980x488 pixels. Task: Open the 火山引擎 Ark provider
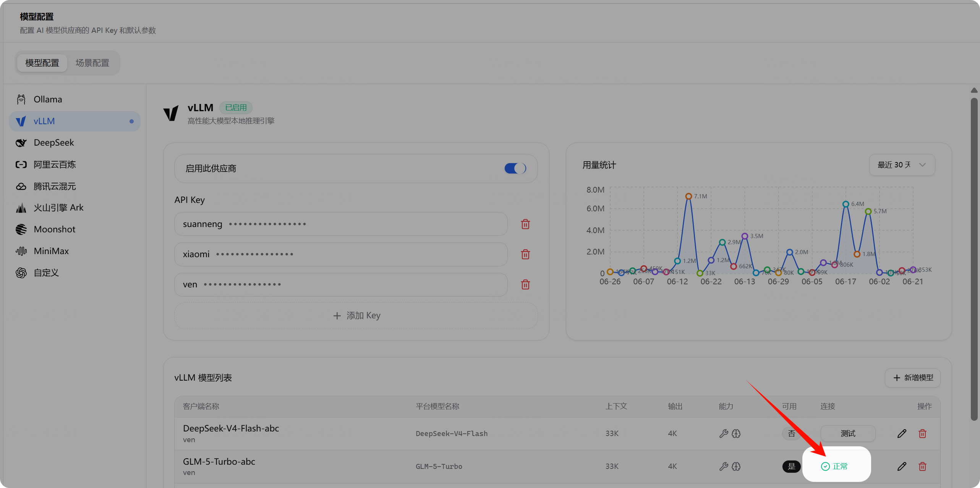point(75,208)
